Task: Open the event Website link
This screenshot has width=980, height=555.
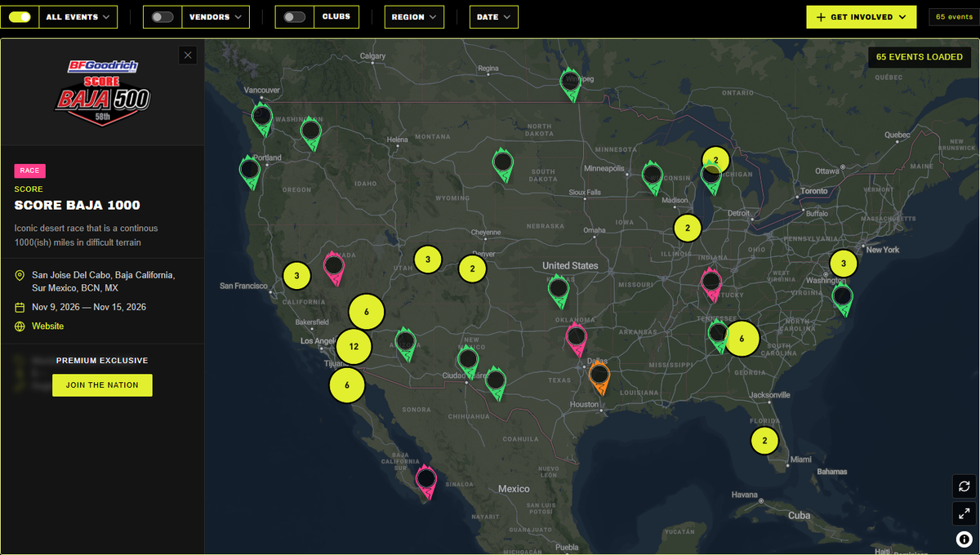Action: (47, 326)
